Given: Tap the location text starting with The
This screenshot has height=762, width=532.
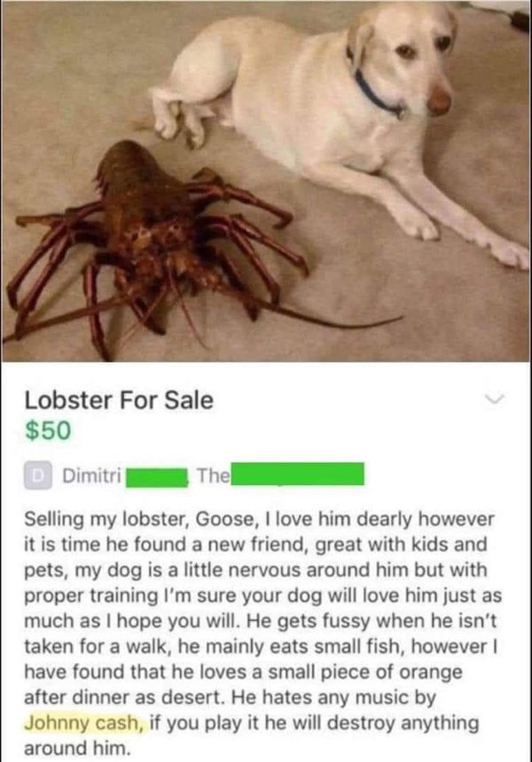Looking at the screenshot, I should pos(213,475).
